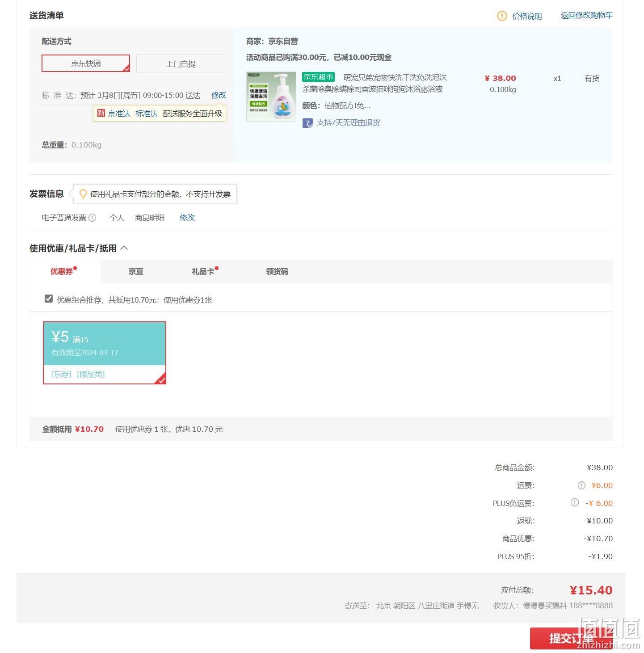Click the 金额抵用 ¥10.70 value
This screenshot has height=653, width=644.
[x=89, y=429]
